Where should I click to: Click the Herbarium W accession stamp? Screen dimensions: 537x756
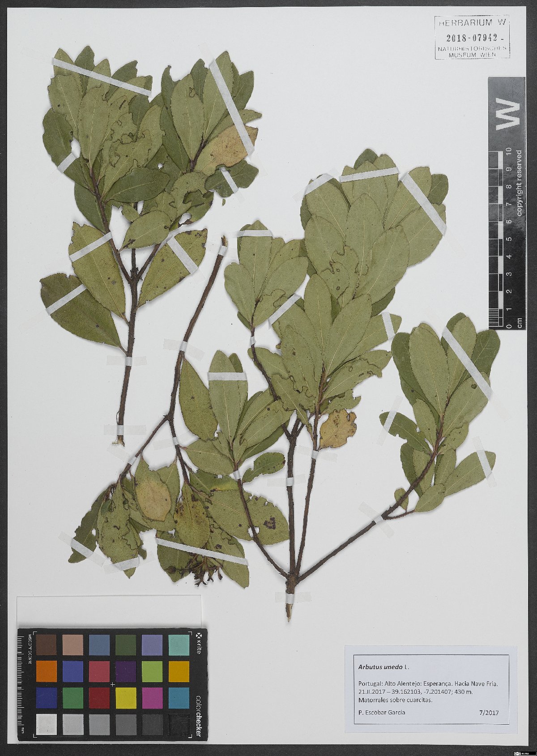tap(472, 37)
